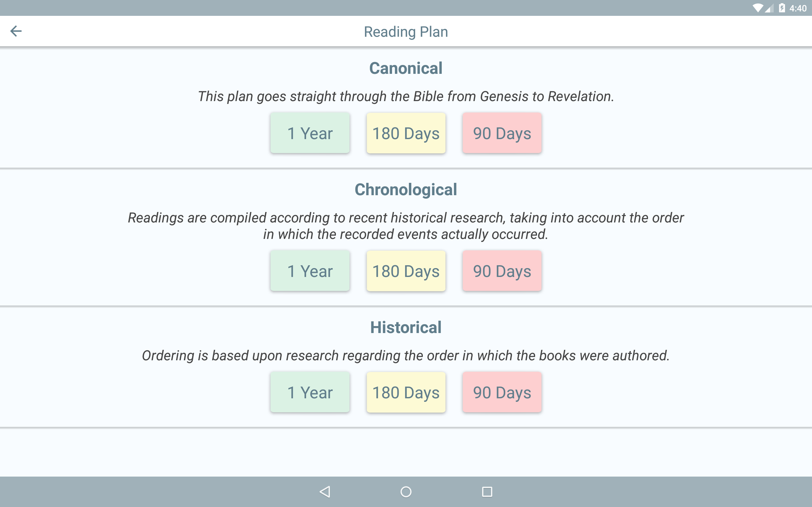The height and width of the screenshot is (507, 812).
Task: Click the back arrow to leave Reading Plan
Action: coord(16,31)
